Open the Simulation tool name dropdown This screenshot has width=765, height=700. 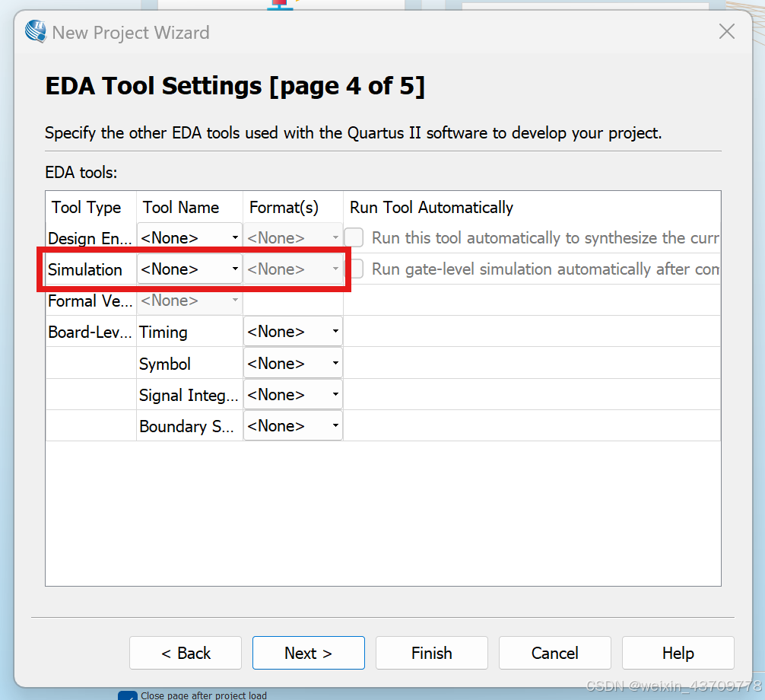point(190,269)
